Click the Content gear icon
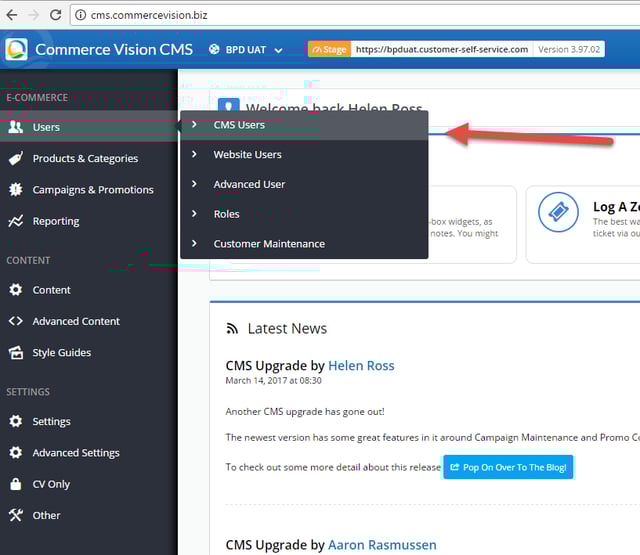Image resolution: width=640 pixels, height=555 pixels. point(16,290)
